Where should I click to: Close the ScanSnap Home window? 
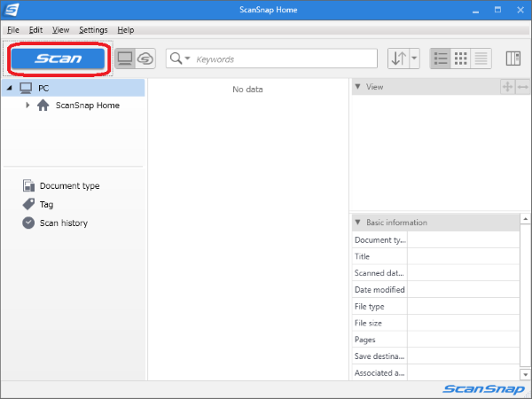(x=520, y=10)
